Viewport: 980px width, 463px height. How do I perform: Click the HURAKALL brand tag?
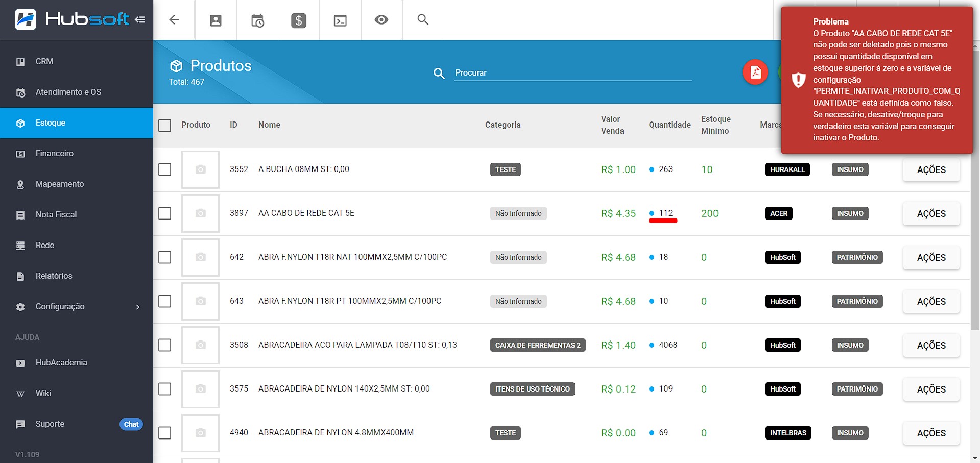point(787,170)
